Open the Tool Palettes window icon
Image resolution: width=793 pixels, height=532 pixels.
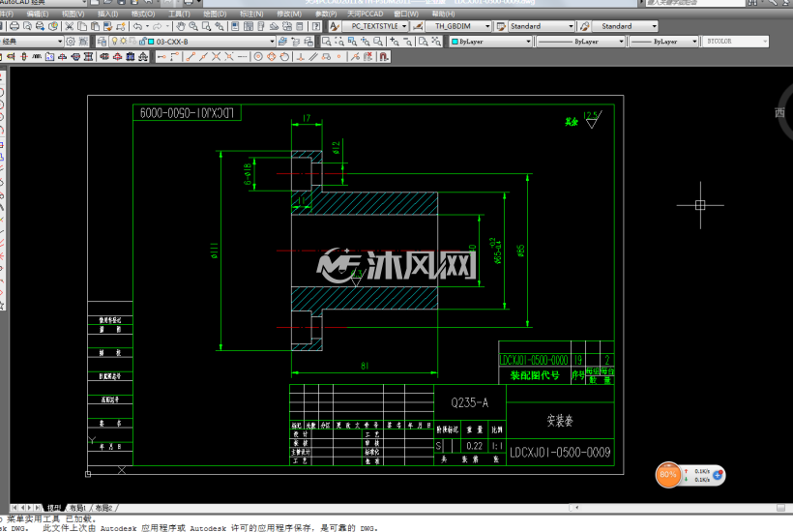tap(261, 26)
